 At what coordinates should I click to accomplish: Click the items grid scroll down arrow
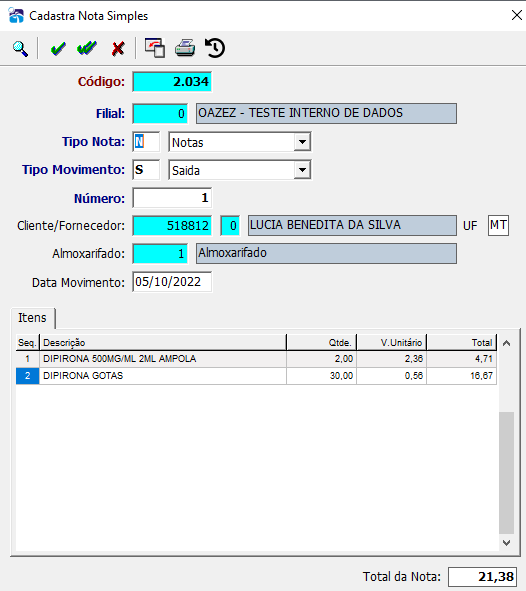[x=507, y=543]
